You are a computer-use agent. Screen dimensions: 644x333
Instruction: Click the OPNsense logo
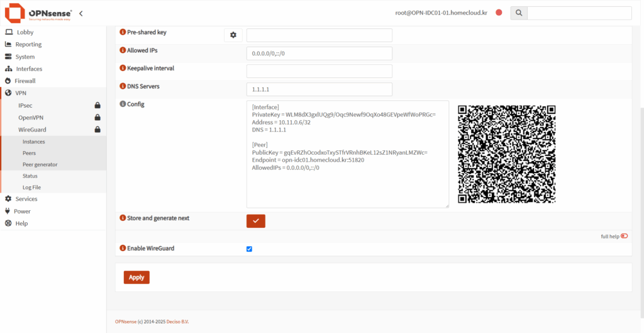click(38, 13)
